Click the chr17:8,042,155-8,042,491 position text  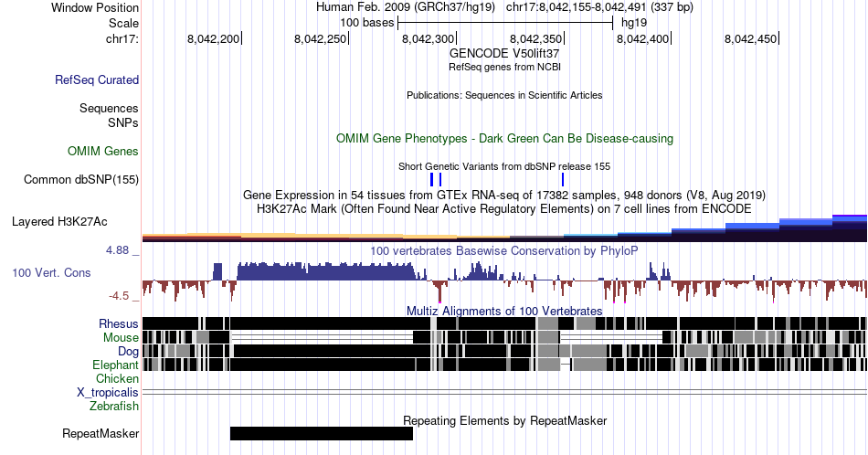[x=599, y=7]
